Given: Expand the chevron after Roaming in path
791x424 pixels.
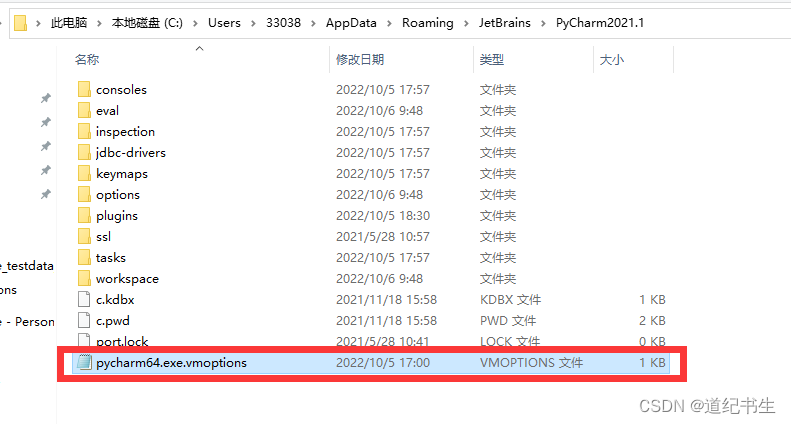Looking at the screenshot, I should pos(466,23).
